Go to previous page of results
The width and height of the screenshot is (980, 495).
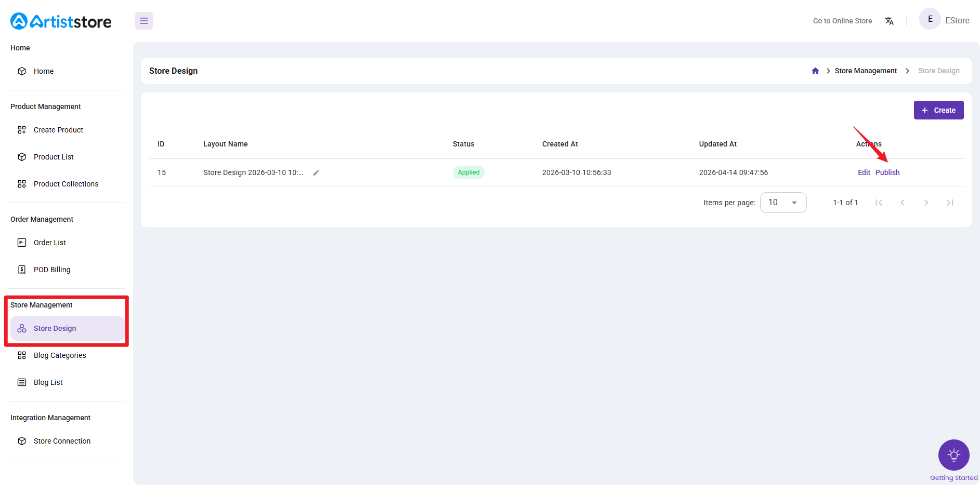pyautogui.click(x=903, y=203)
